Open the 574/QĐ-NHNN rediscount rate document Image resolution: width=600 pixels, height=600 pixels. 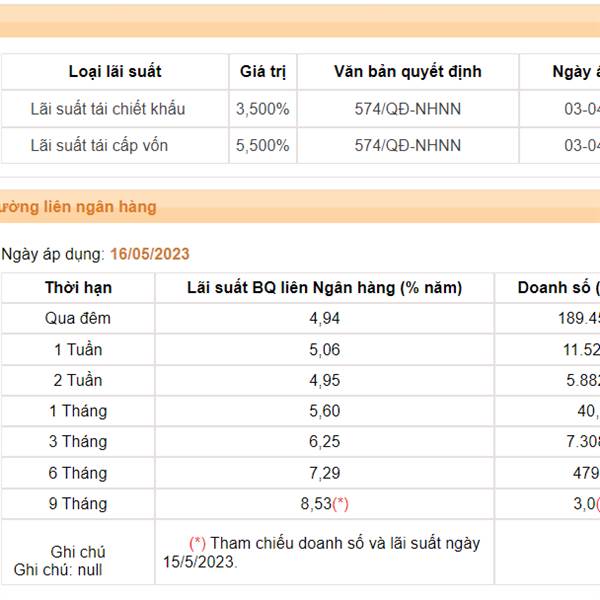click(x=408, y=109)
